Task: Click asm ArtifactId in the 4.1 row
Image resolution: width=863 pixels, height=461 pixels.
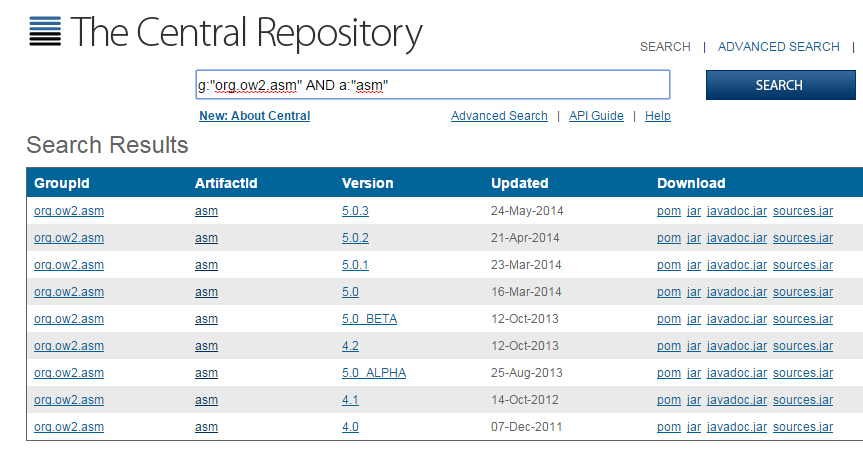Action: point(206,400)
